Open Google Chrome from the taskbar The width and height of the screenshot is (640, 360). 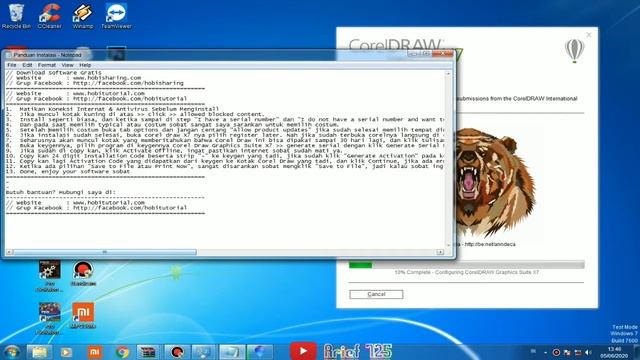[122, 352]
